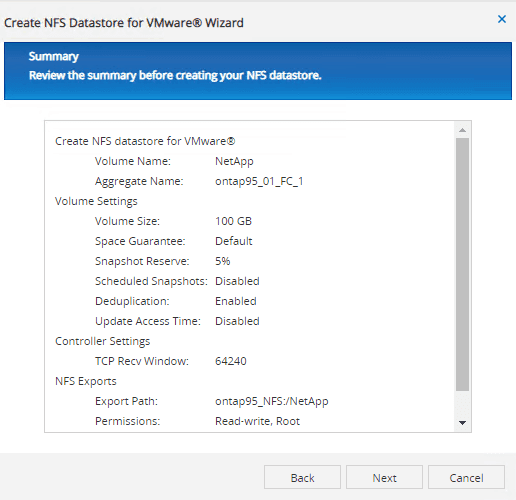Click the Snapshot Reserve 5% value
The width and height of the screenshot is (516, 500).
[x=223, y=261]
